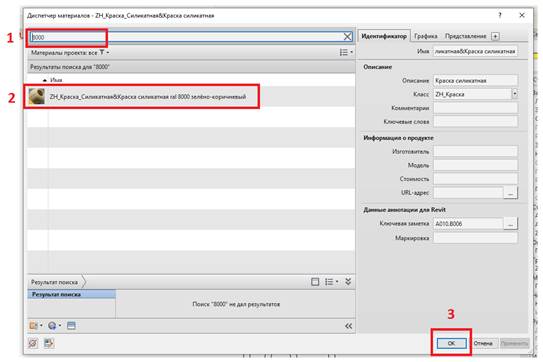
Task: Click the help question mark in title bar
Action: click(500, 15)
